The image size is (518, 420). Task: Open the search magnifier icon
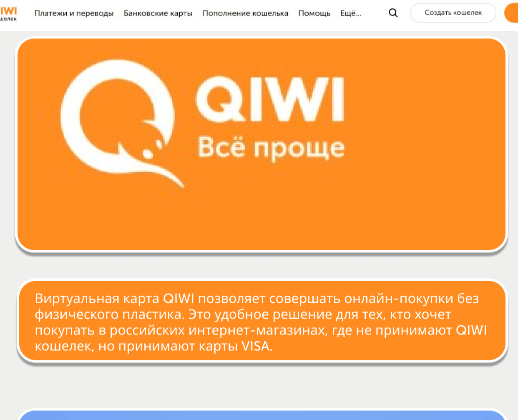pyautogui.click(x=393, y=13)
